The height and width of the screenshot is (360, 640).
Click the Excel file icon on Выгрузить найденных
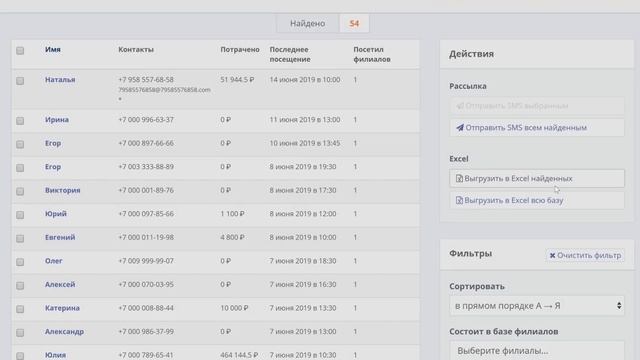[459, 178]
